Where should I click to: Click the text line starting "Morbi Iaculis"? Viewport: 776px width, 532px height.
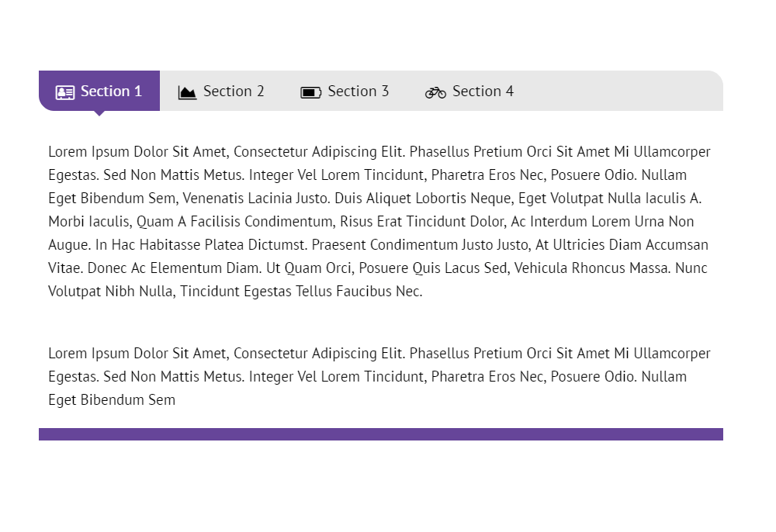(x=371, y=222)
